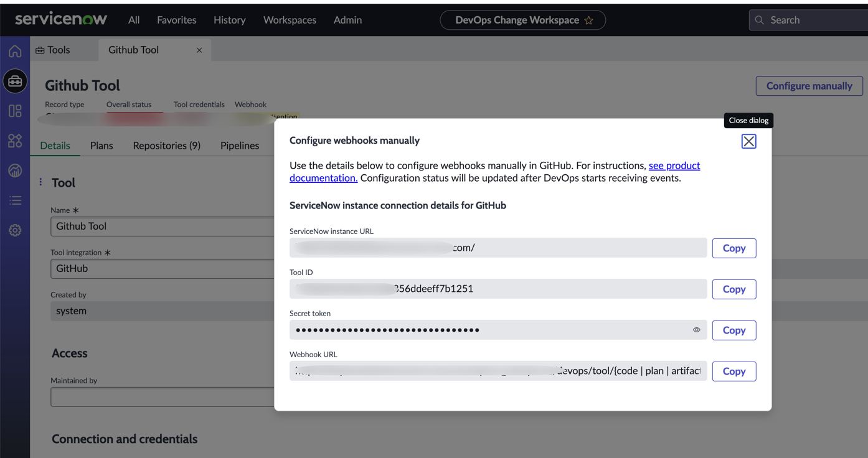This screenshot has height=458, width=868.
Task: Open the Favorites menu
Action: [x=177, y=20]
